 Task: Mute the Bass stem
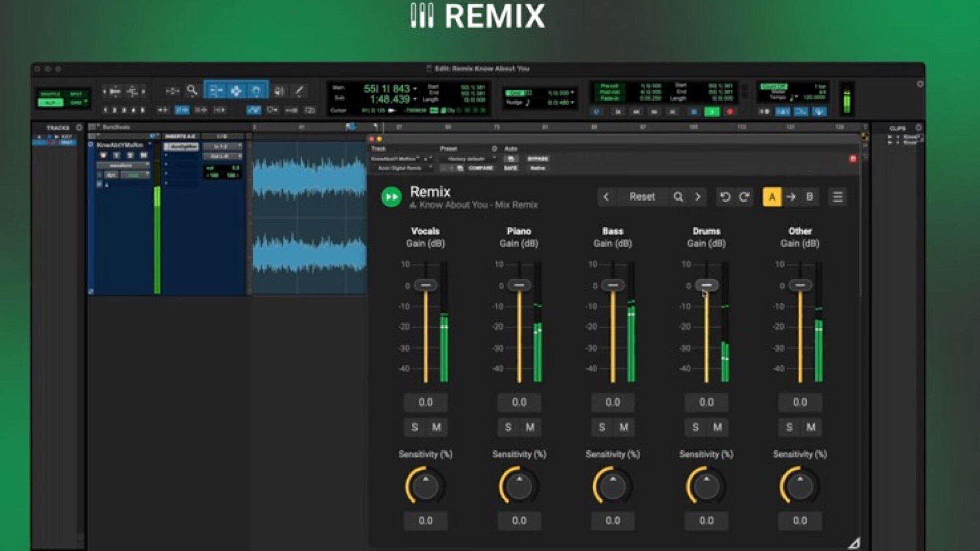point(624,427)
